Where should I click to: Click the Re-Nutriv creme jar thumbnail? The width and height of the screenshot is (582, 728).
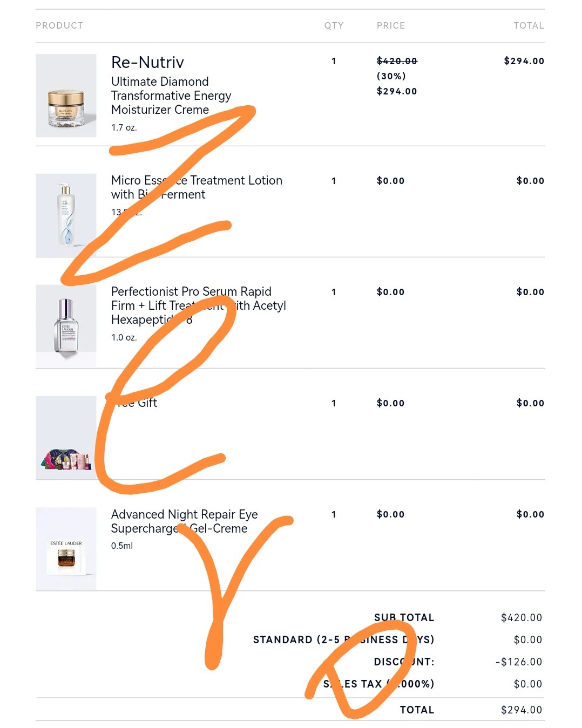click(66, 96)
